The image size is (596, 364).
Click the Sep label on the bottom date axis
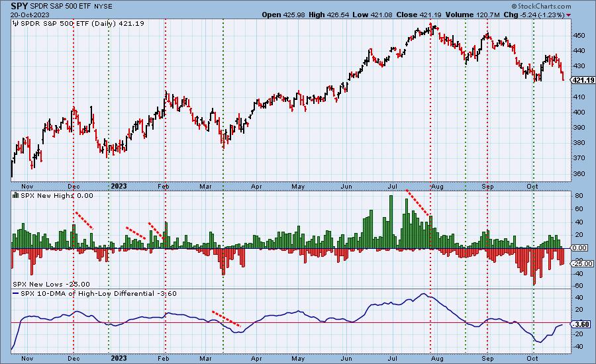[487, 358]
